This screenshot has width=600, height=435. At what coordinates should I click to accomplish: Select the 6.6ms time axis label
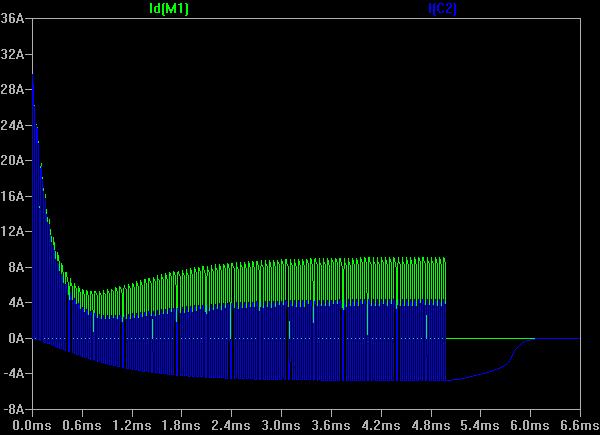click(578, 425)
